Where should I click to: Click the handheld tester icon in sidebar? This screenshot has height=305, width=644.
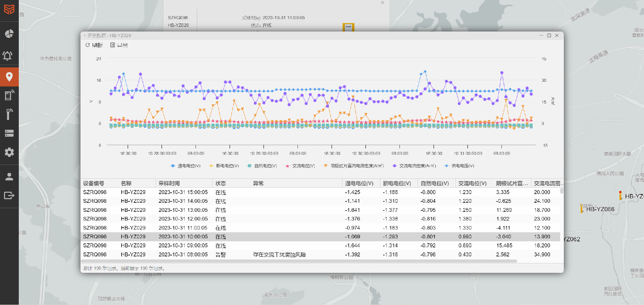(x=9, y=114)
